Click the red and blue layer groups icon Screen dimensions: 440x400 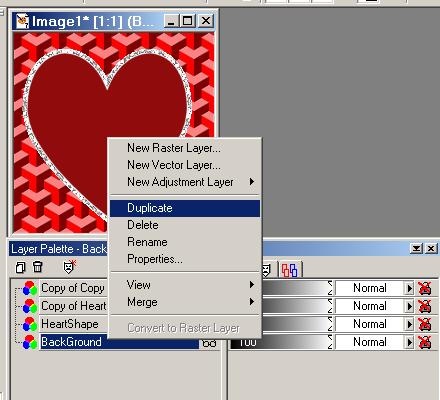point(289,270)
